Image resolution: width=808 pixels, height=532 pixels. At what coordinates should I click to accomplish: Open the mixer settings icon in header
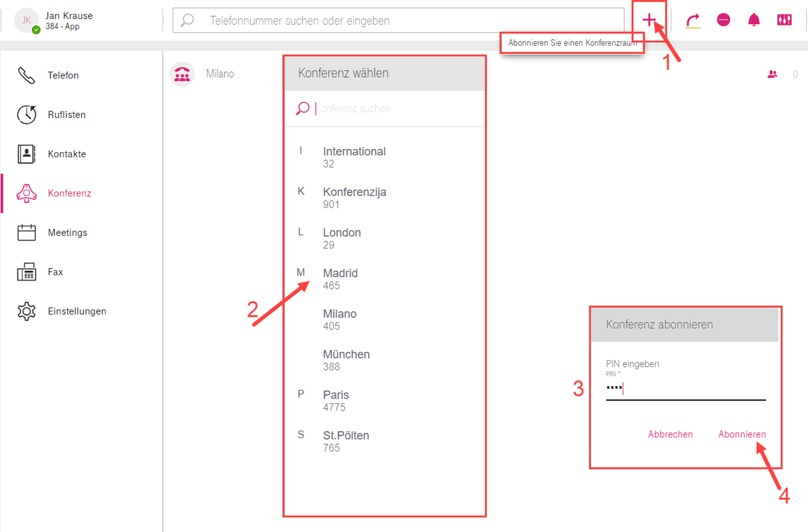click(784, 20)
